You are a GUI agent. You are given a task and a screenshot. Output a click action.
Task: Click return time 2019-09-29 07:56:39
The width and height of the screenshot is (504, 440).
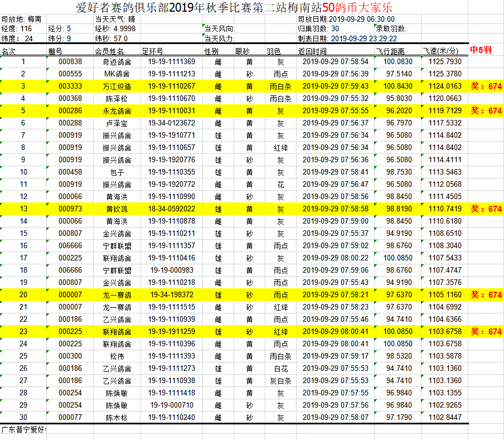336,74
